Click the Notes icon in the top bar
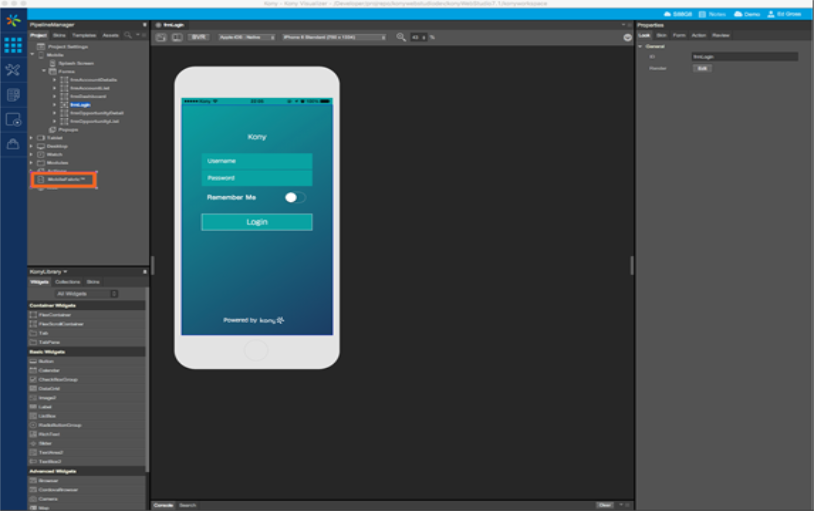This screenshot has width=814, height=511. [x=702, y=14]
